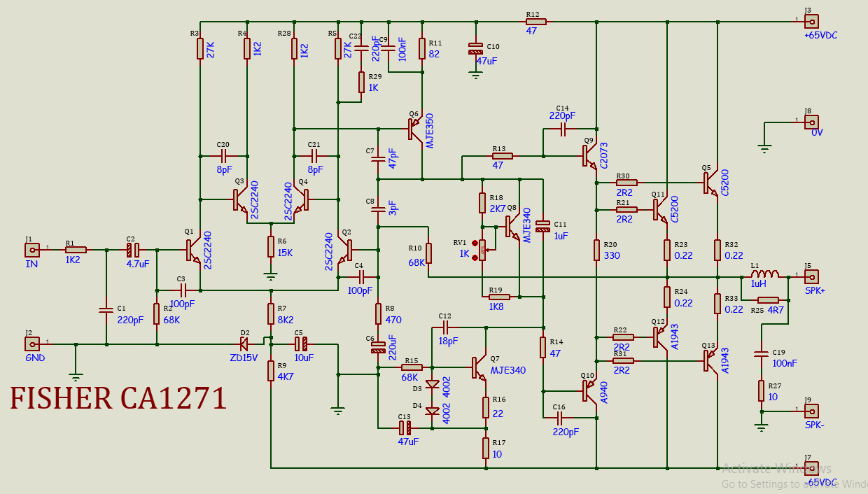Select the C10 47uF capacitor
The image size is (868, 494).
tap(476, 49)
